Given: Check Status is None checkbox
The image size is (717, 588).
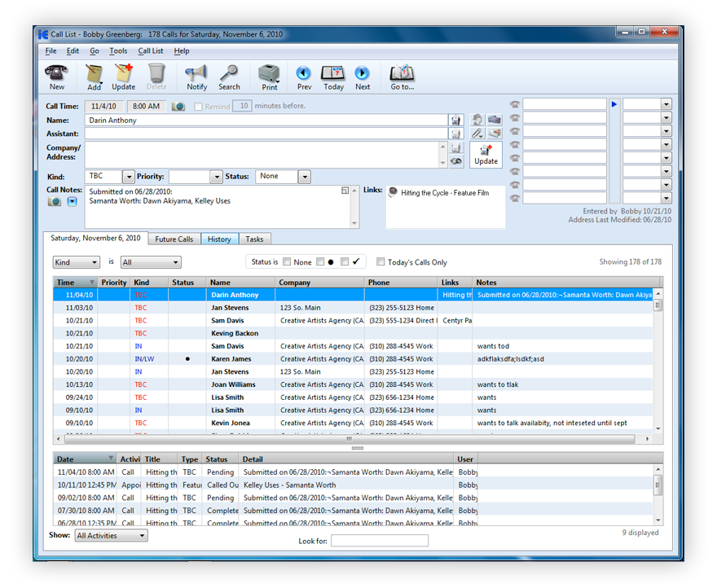Looking at the screenshot, I should point(287,261).
